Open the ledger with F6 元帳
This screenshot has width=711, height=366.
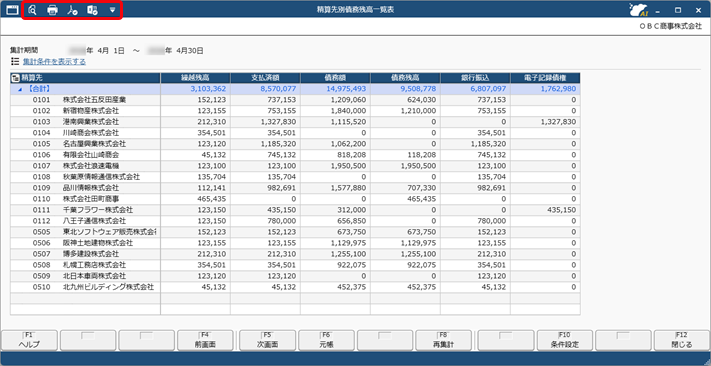point(326,340)
